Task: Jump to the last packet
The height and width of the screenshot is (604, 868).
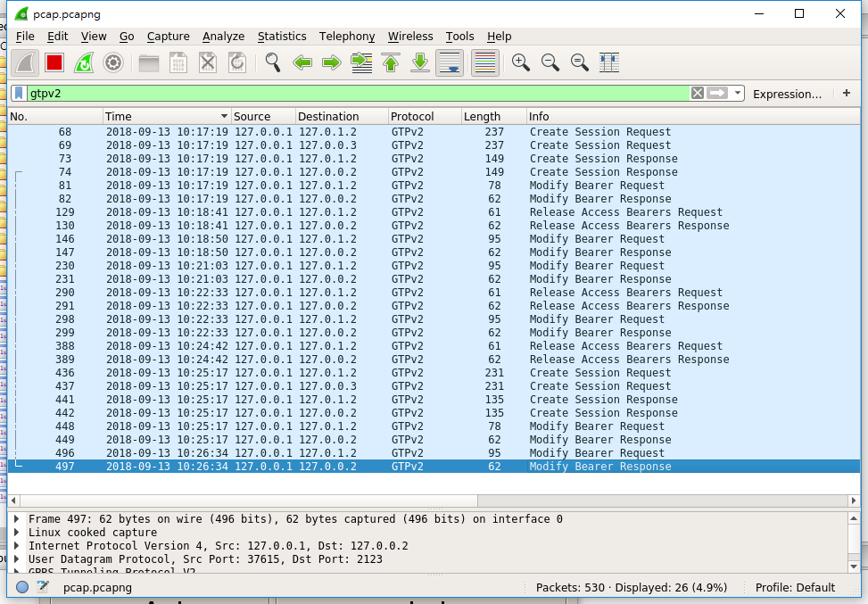Action: click(x=419, y=62)
